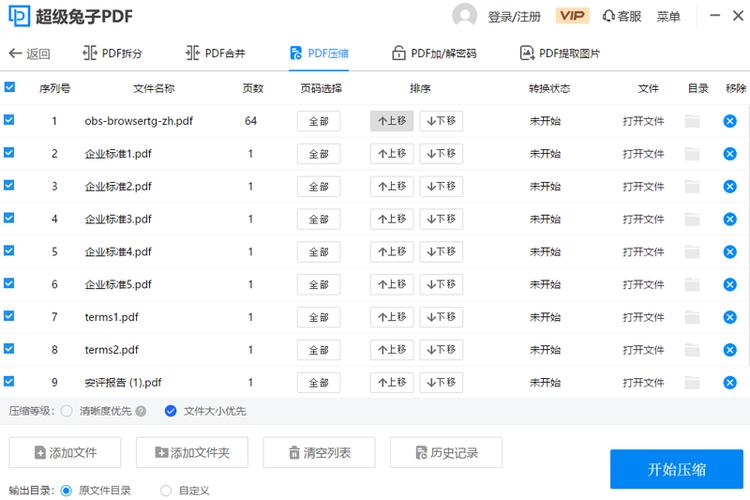Open the 菜单 menu

[x=668, y=17]
